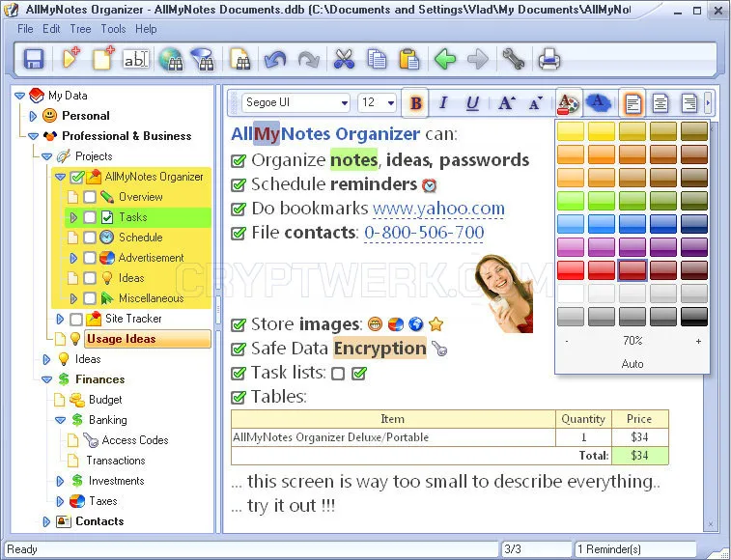Viewport: 731px width, 560px height.
Task: Expand the Investments node
Action: [x=60, y=481]
